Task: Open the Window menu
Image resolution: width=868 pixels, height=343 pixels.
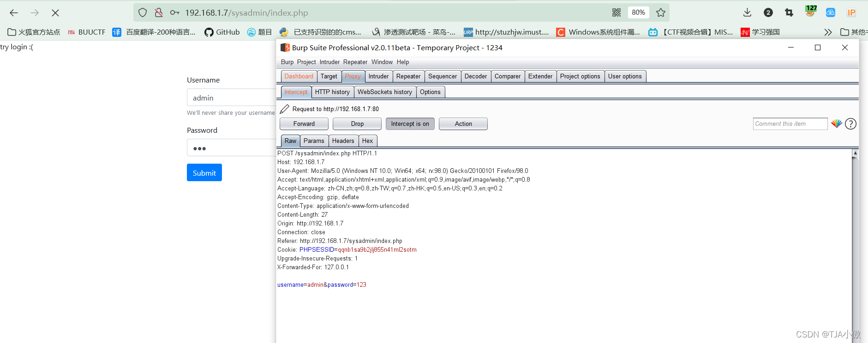Action: 382,62
